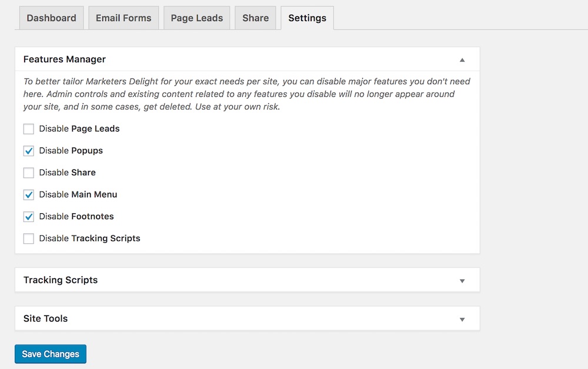
Task: Enable the Disable Share checkbox
Action: [x=28, y=173]
